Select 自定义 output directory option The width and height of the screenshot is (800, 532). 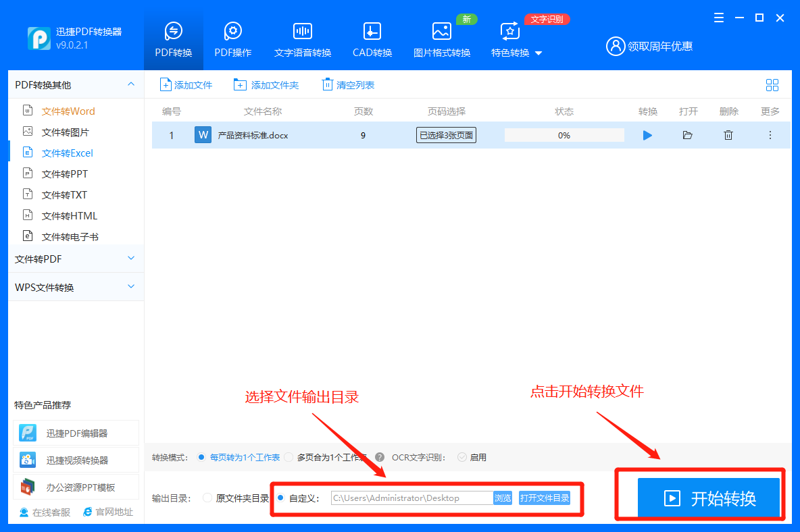(280, 498)
